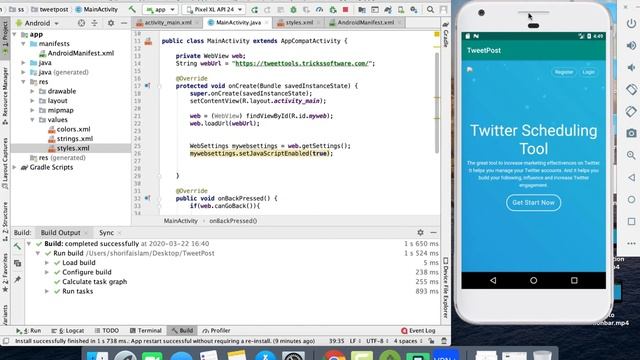Tap the Register button in emulator
Image resolution: width=640 pixels, height=360 pixels.
(564, 72)
